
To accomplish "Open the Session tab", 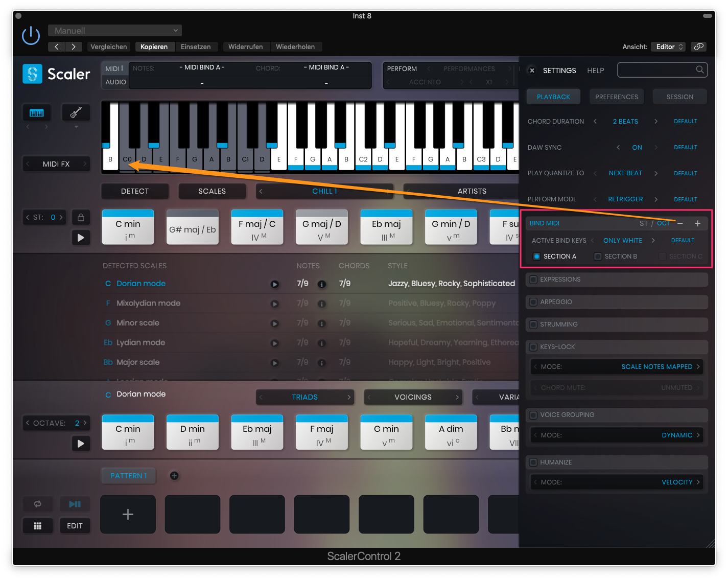I will point(679,97).
